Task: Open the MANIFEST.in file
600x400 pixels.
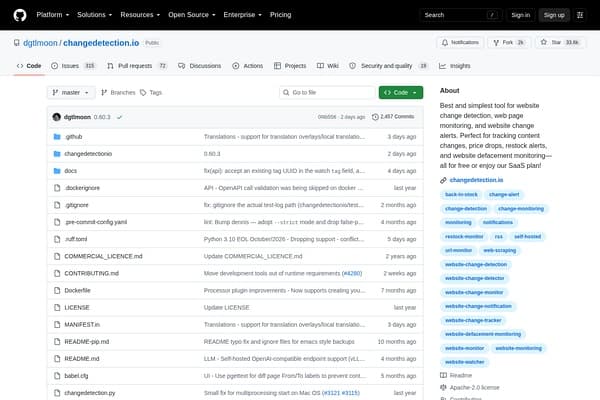Action: pyautogui.click(x=82, y=325)
